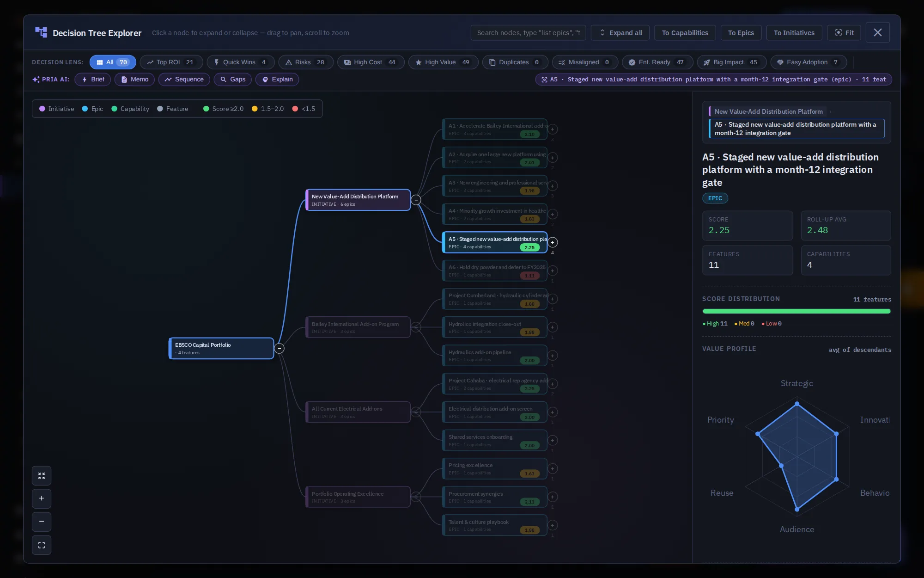This screenshot has height=578, width=924.
Task: Collapse Portfolio Operating Excellence node
Action: tap(416, 497)
